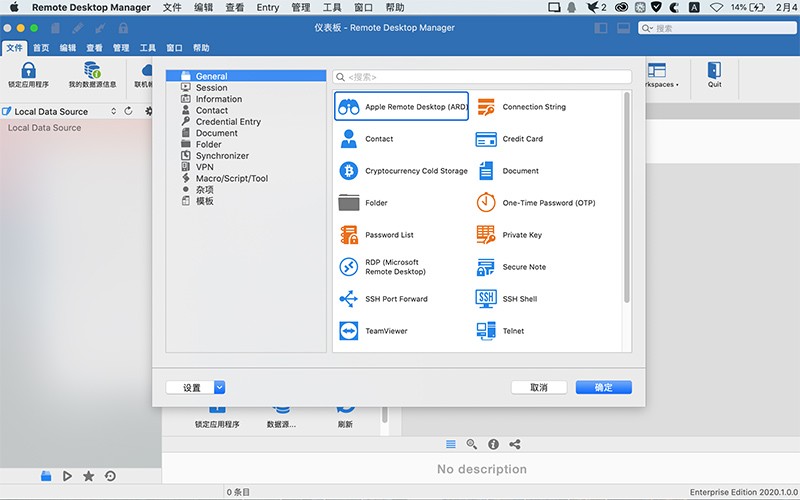This screenshot has height=500, width=800.
Task: Select Cryptocurrency Cold Storage entry
Action: click(403, 171)
